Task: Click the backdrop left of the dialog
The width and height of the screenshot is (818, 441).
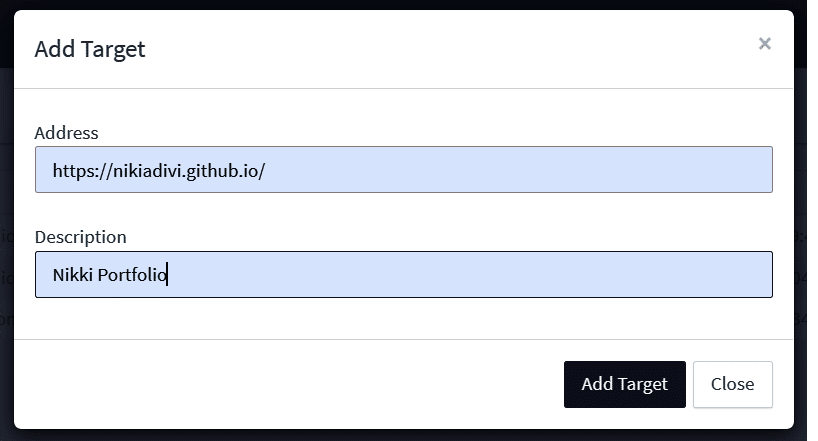Action: (6, 150)
